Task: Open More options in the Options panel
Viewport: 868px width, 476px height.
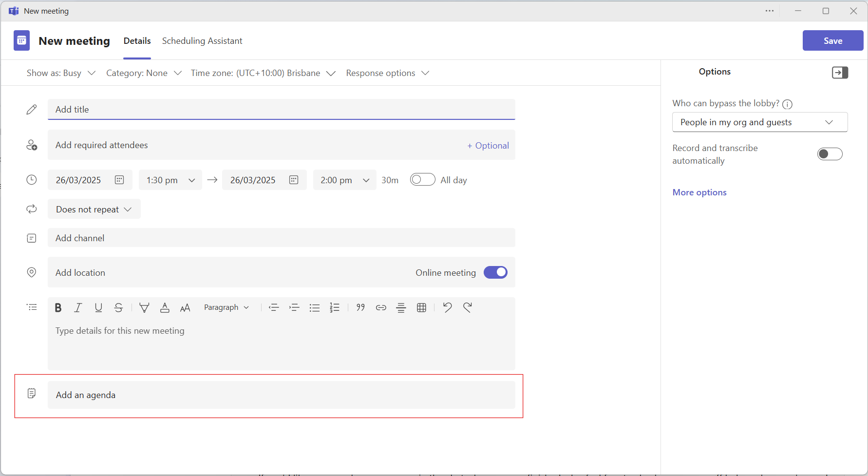Action: click(x=699, y=192)
